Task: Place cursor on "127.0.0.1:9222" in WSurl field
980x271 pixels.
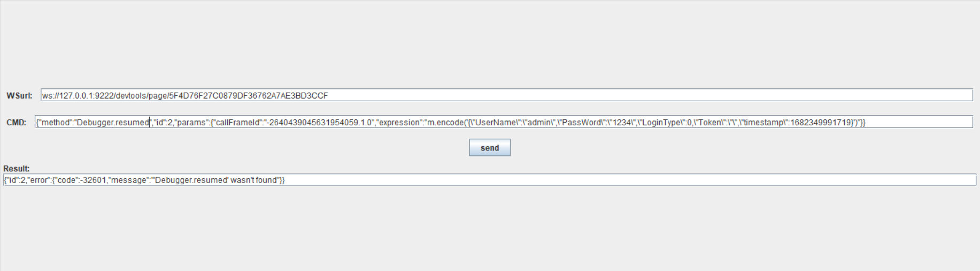Action: (x=86, y=95)
